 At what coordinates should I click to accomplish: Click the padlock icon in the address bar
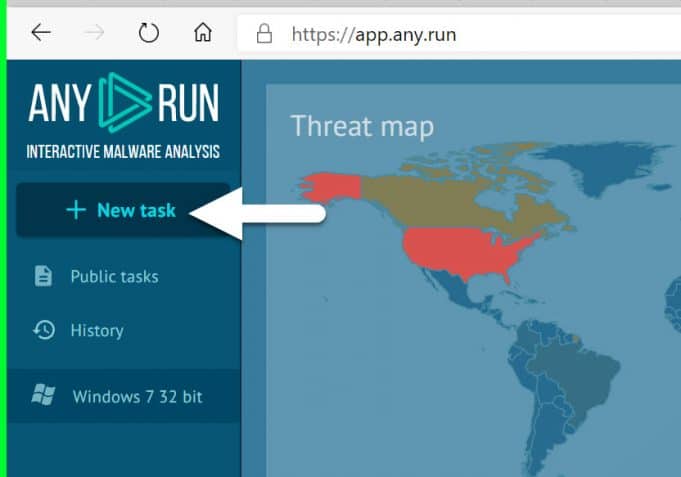click(264, 34)
